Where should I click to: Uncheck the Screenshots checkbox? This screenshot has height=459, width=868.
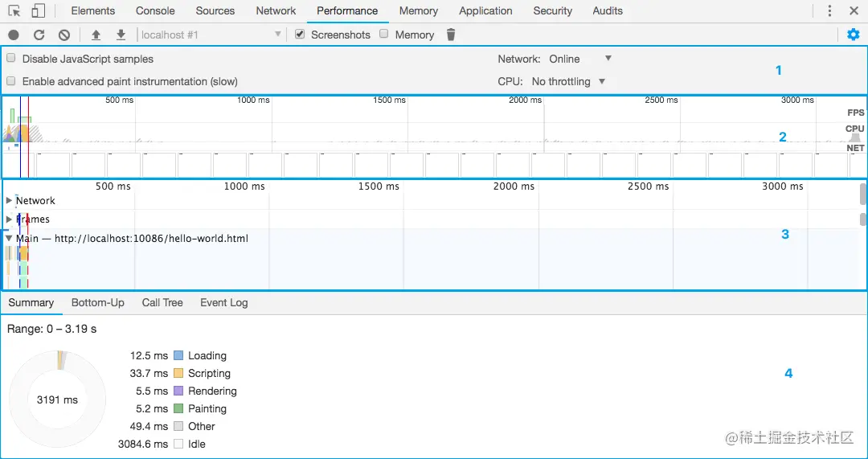click(x=300, y=34)
